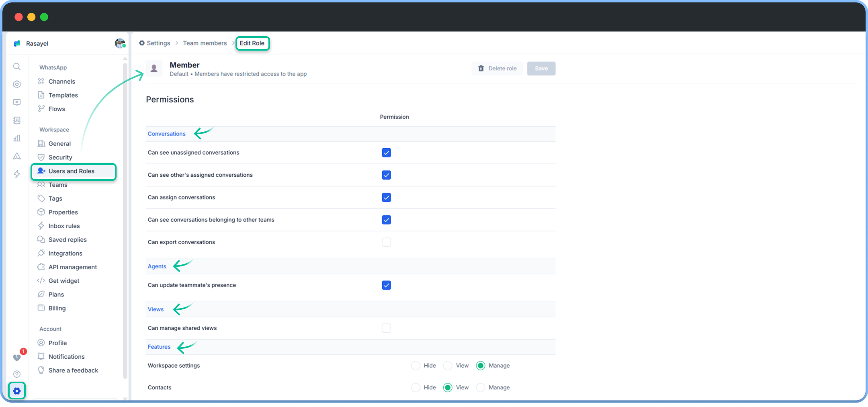868x407 pixels.
Task: Open the contacts book icon in the left rail
Action: pos(17,120)
